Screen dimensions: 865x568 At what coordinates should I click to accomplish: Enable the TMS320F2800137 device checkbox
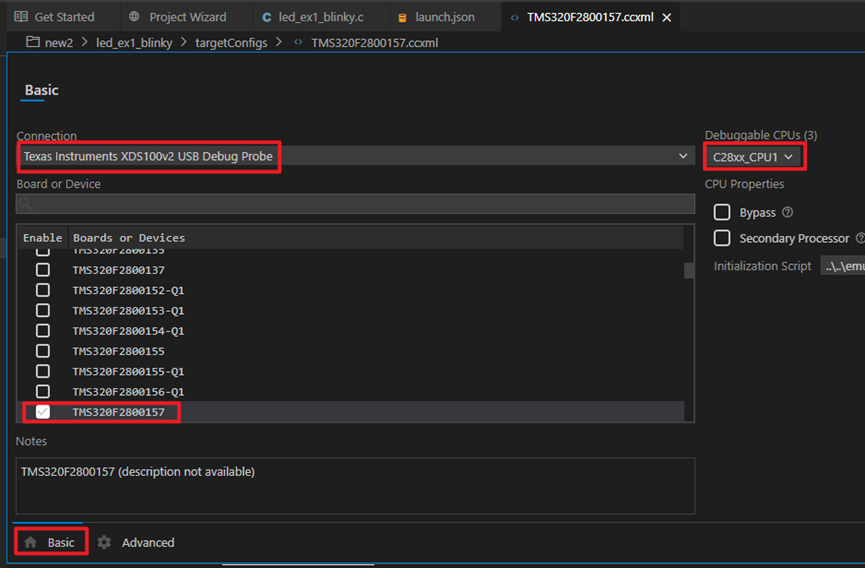coord(42,270)
